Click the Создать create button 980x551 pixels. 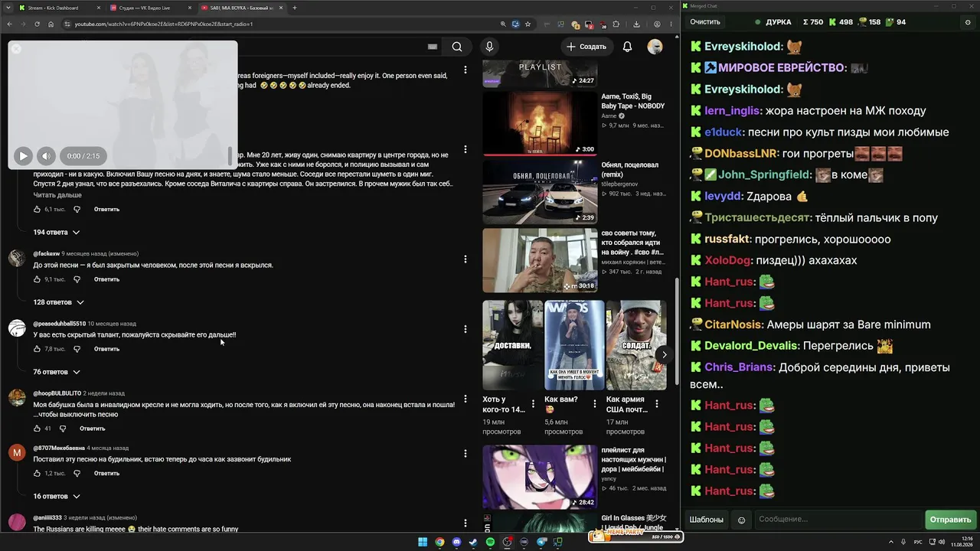click(x=586, y=47)
